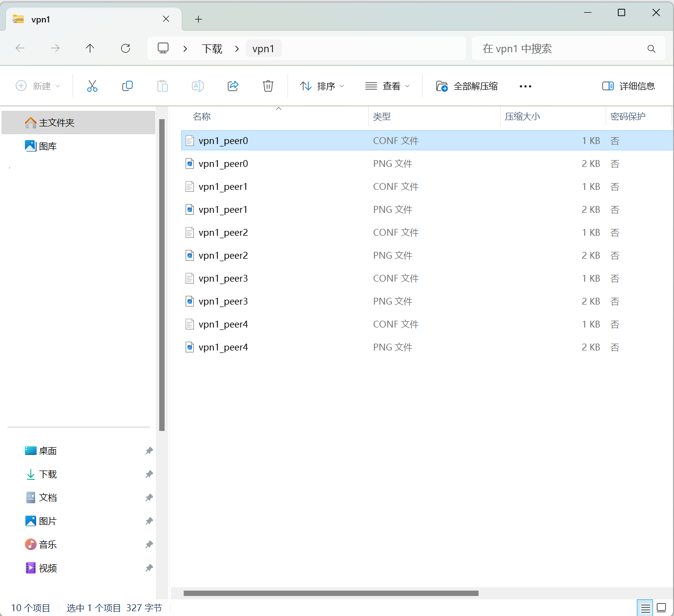Click the Cut scissors icon
This screenshot has width=674, height=616.
tap(92, 86)
